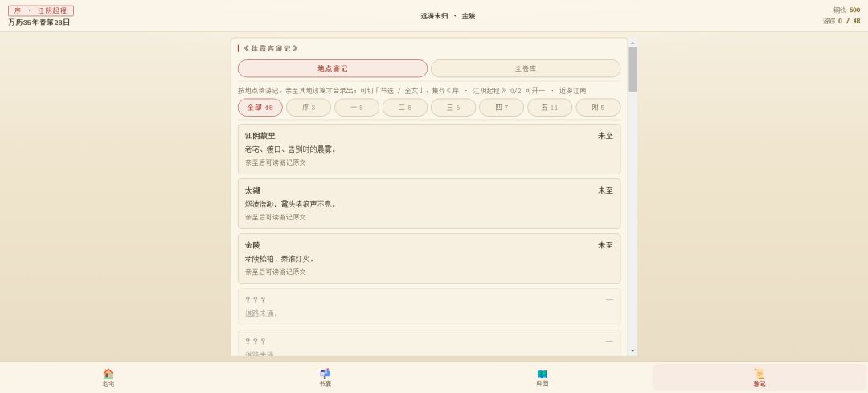The height and width of the screenshot is (393, 868).
Task: Click description 烟波浩渺，鼋头渚浪声不息
Action: 291,204
